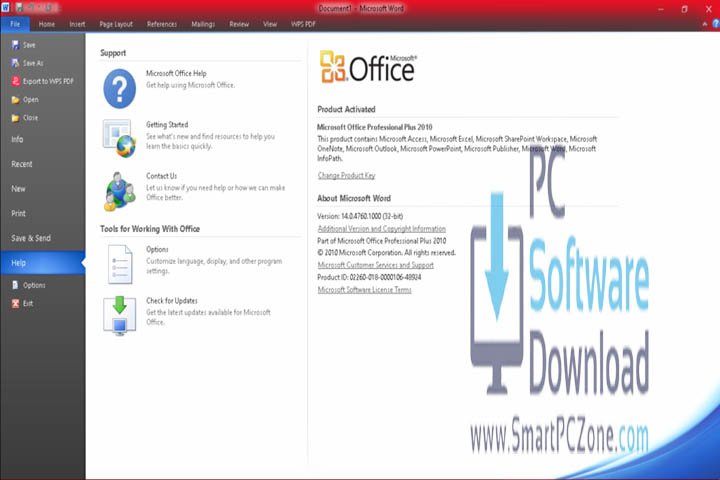Click the Product Activated heading

[x=346, y=109]
